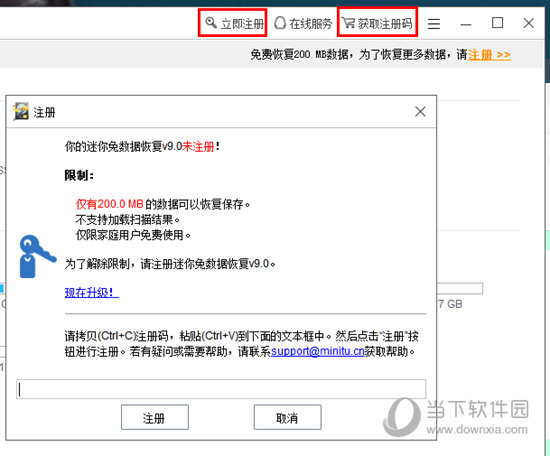Click the 注册 dialog title bar app icon

(20, 112)
